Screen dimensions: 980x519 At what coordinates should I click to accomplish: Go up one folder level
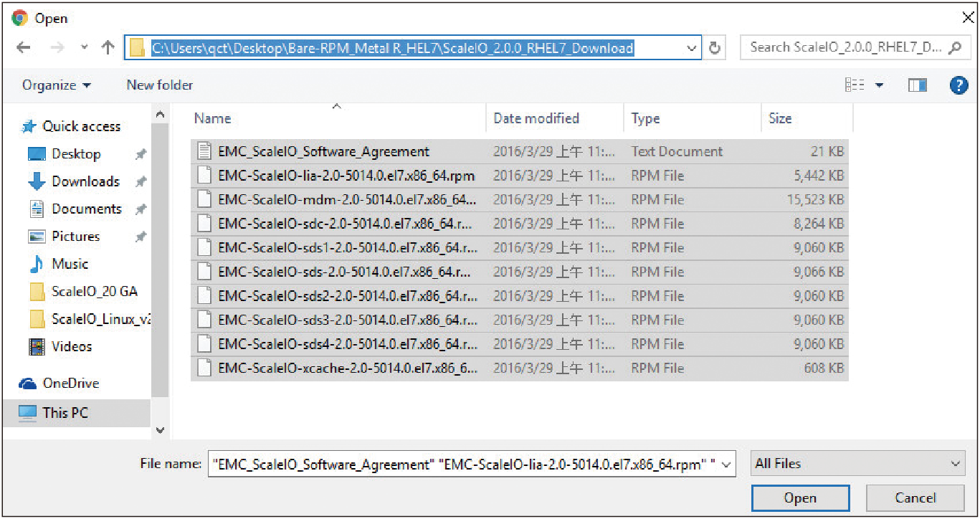108,48
